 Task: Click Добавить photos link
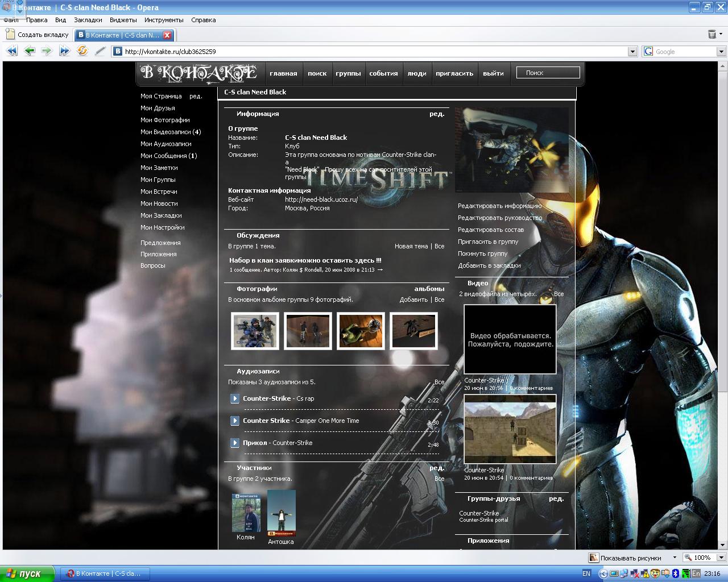click(x=413, y=300)
